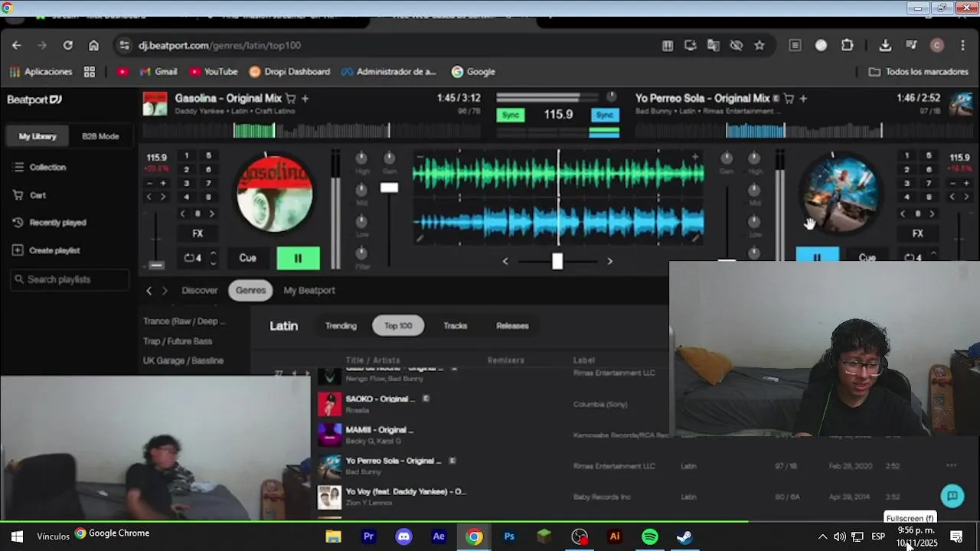
Task: Click left deck volume fader handle
Action: click(389, 187)
